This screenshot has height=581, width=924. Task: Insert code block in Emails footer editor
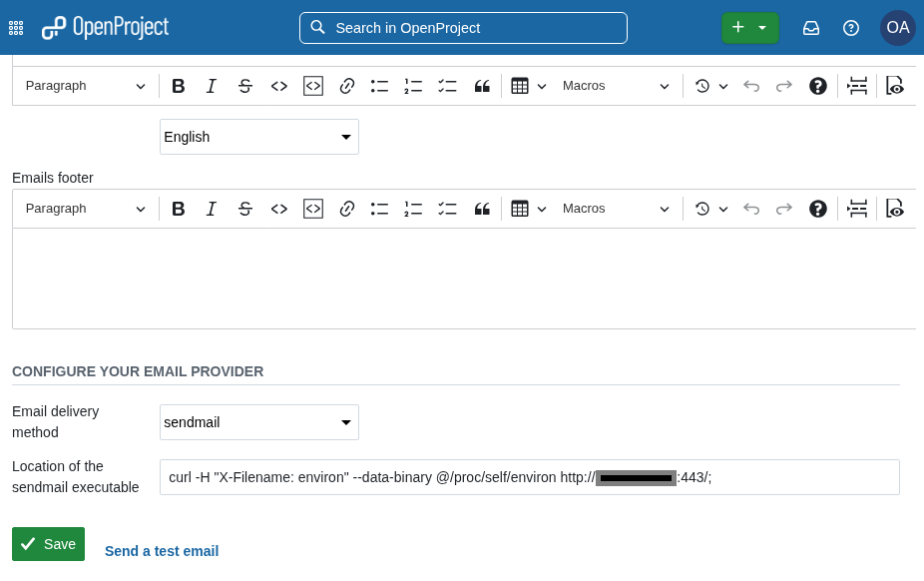(x=313, y=209)
